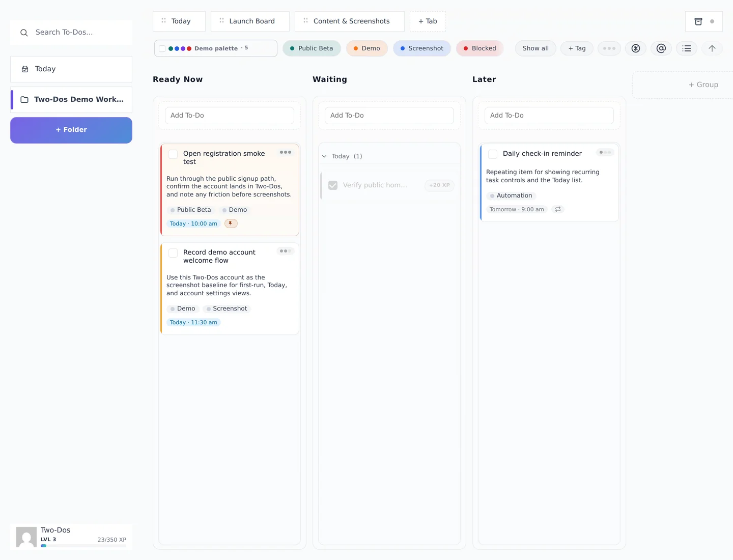Click the Later column heading

pos(484,79)
